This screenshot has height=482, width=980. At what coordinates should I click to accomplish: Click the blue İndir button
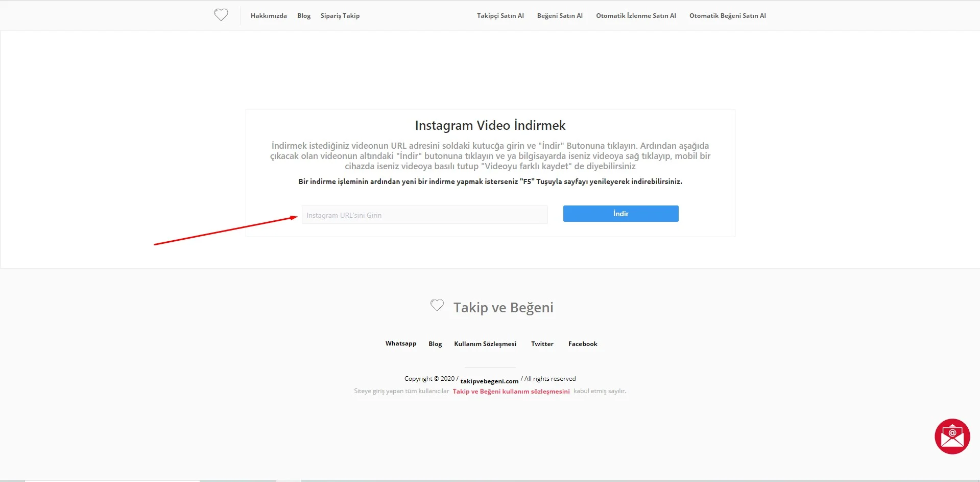[x=620, y=214]
